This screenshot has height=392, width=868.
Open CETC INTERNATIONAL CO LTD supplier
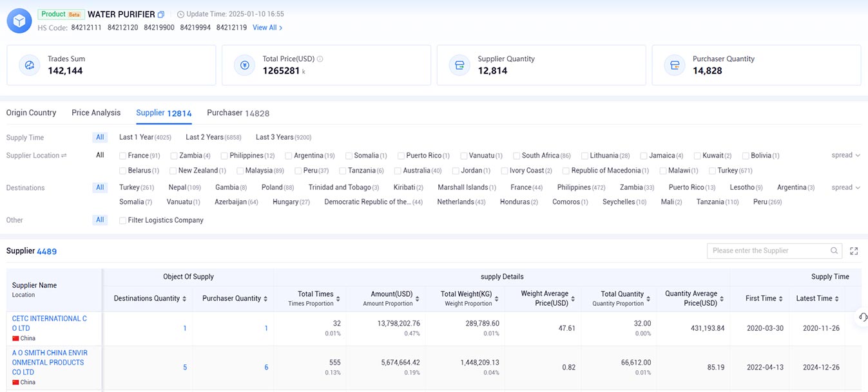coord(50,323)
